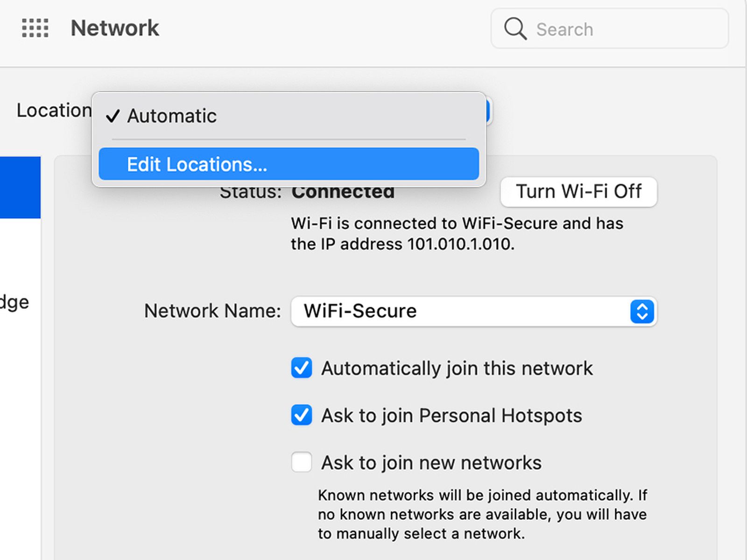
Task: Uncheck Ask to join Personal Hotspots
Action: (302, 415)
